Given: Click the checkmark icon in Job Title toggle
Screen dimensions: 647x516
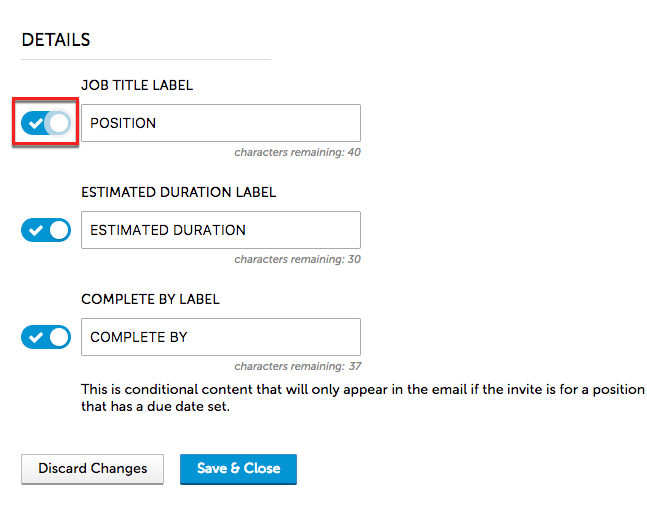Looking at the screenshot, I should (x=35, y=123).
